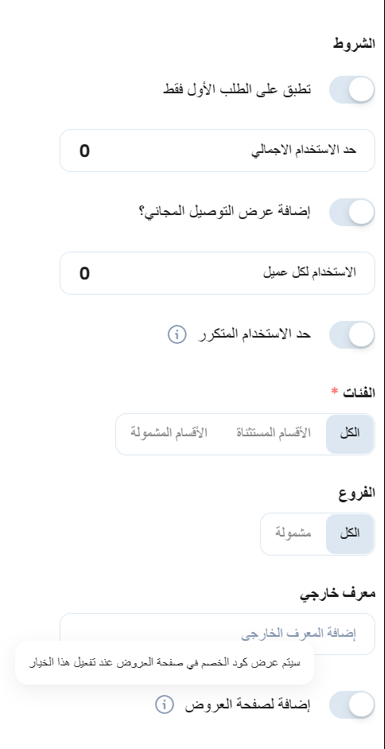Viewport: 385px width, 749px height.
Task: Turn on حد الاستخدام المتكرر switch
Action: [x=352, y=335]
